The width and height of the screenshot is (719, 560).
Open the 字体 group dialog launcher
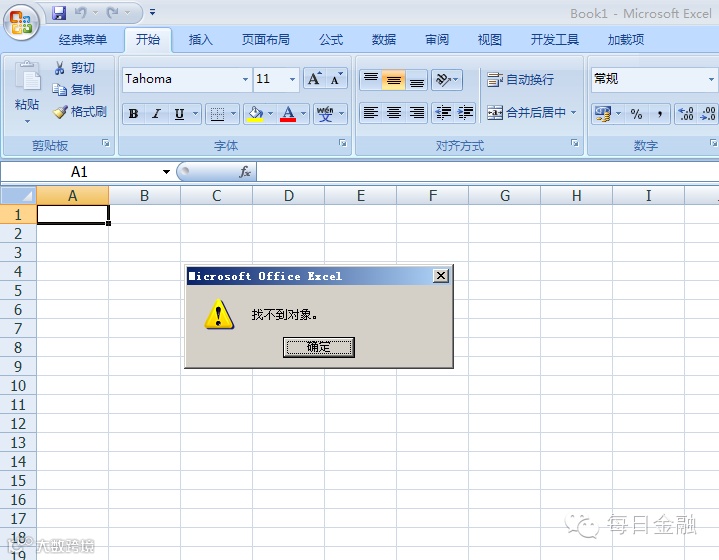pos(343,143)
